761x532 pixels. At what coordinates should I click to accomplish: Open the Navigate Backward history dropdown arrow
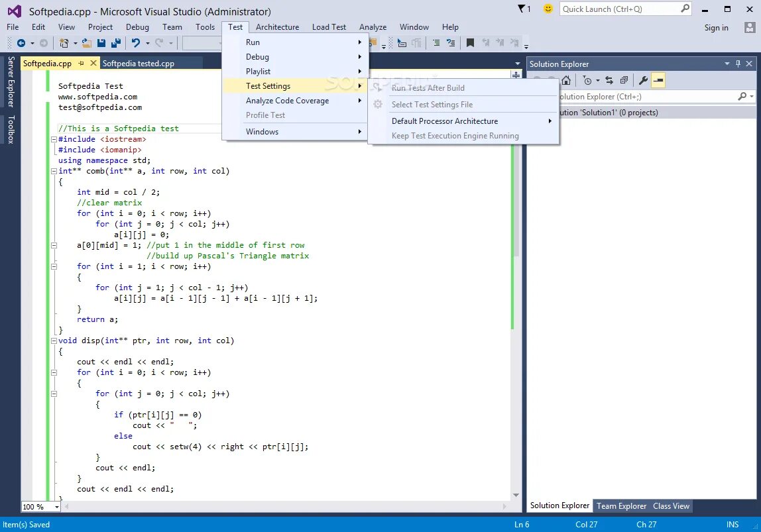pyautogui.click(x=32, y=43)
